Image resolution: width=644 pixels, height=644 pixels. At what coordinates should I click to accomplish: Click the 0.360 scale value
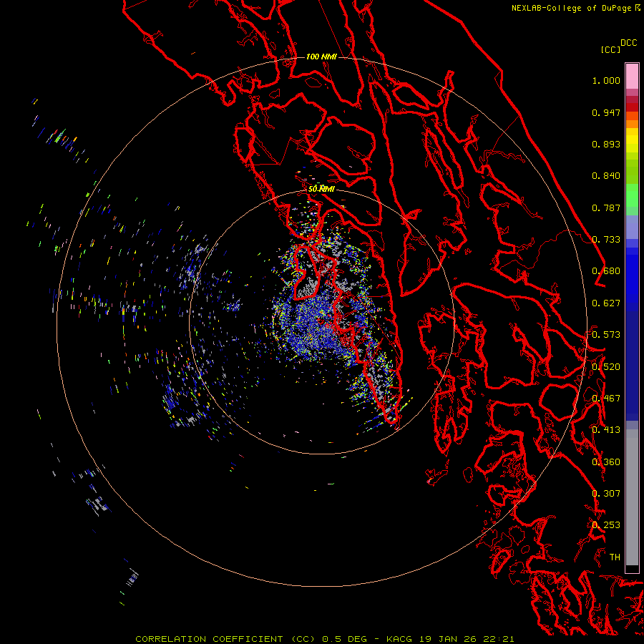606,462
